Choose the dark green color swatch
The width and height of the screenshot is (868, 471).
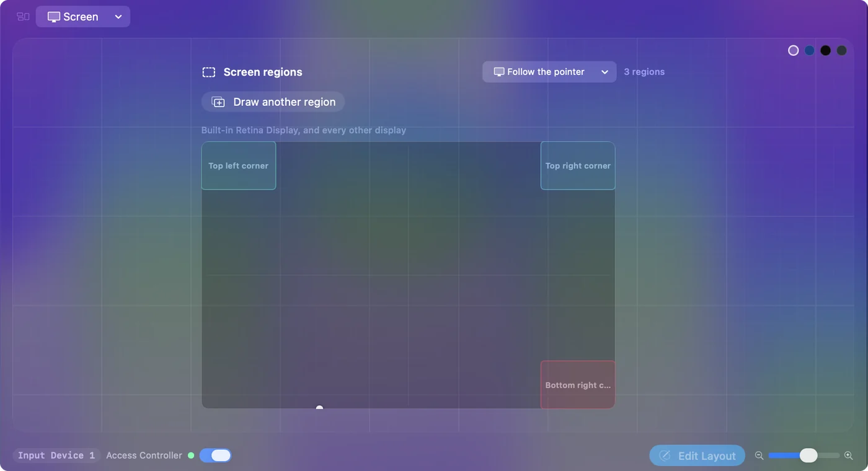coord(841,51)
